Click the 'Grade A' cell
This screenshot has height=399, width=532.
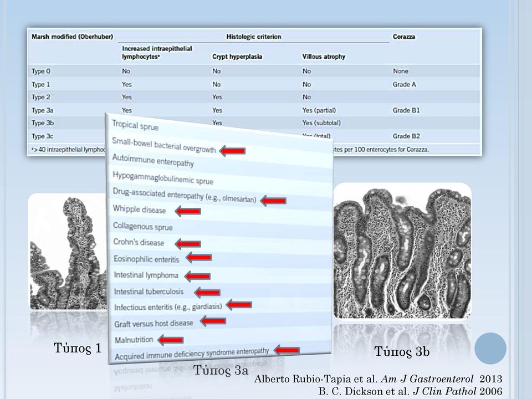tap(405, 84)
